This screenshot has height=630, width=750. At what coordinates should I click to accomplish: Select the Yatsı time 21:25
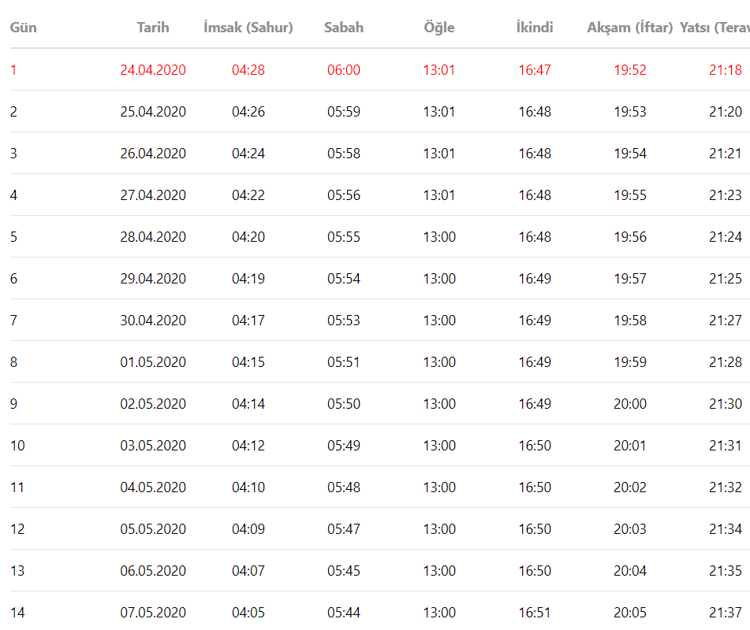click(725, 279)
